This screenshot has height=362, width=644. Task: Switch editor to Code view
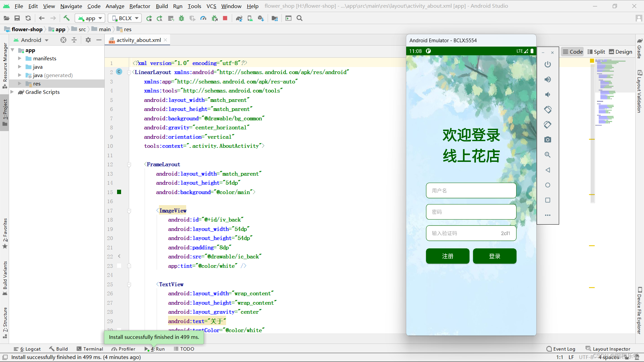tap(573, 52)
